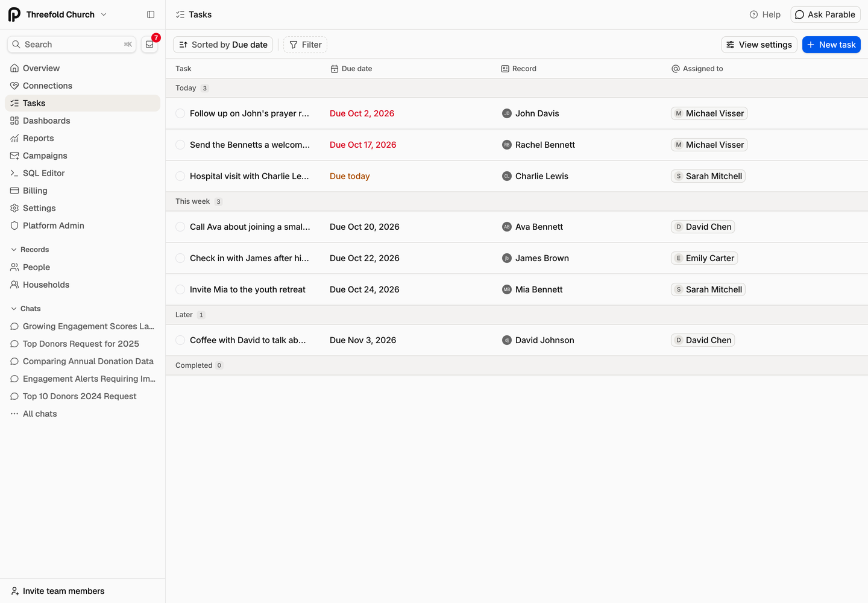The width and height of the screenshot is (868, 603).
Task: Click the Overview home icon
Action: click(14, 68)
